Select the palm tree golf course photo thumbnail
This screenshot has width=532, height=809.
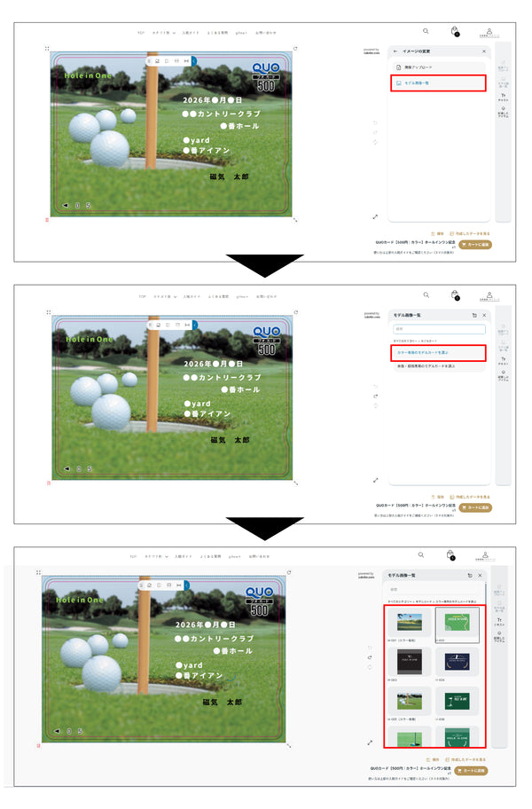[x=410, y=623]
